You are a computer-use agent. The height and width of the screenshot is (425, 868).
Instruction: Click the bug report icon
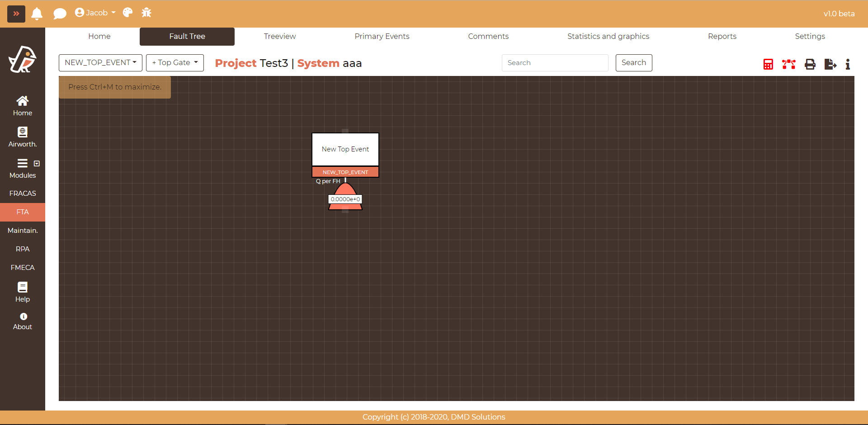(146, 13)
